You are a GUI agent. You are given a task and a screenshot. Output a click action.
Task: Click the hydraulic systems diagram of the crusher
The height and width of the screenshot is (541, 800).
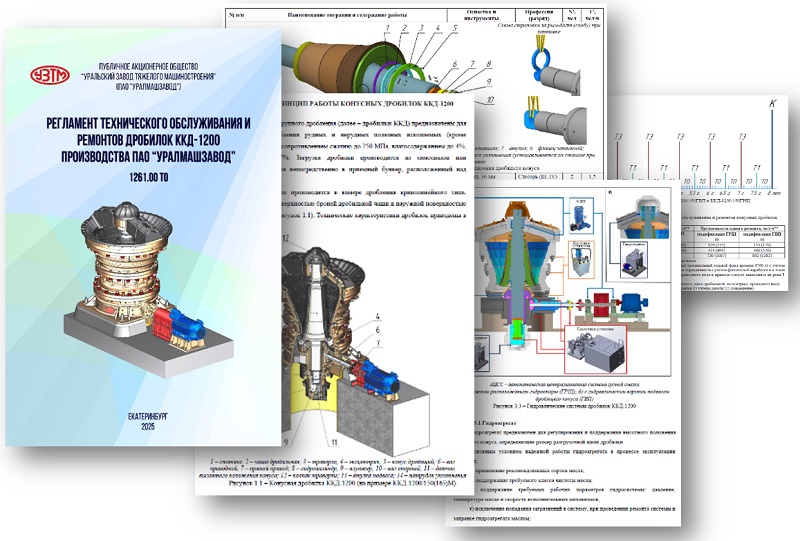[x=572, y=282]
